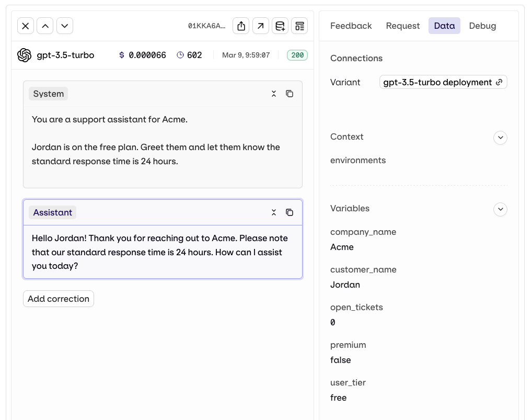Screen dimensions: 532x420
Task: Click the add to dataset database icon
Action: 280,26
